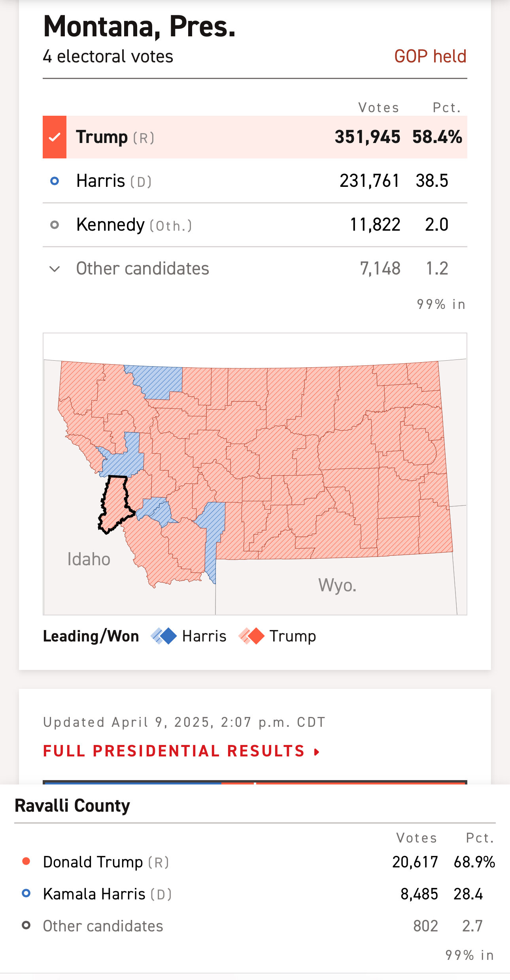The width and height of the screenshot is (510, 980).
Task: Click the blue circle next to Kamala Harris
Action: tap(26, 893)
